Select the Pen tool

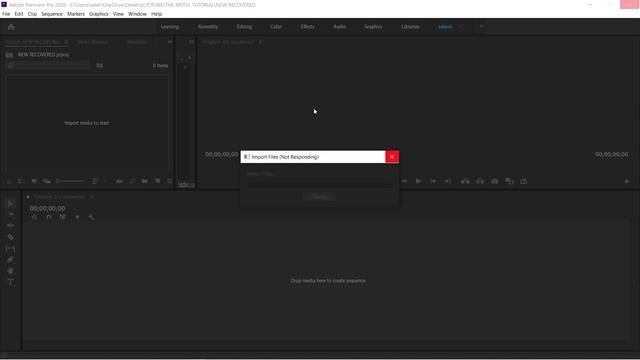[x=11, y=260]
